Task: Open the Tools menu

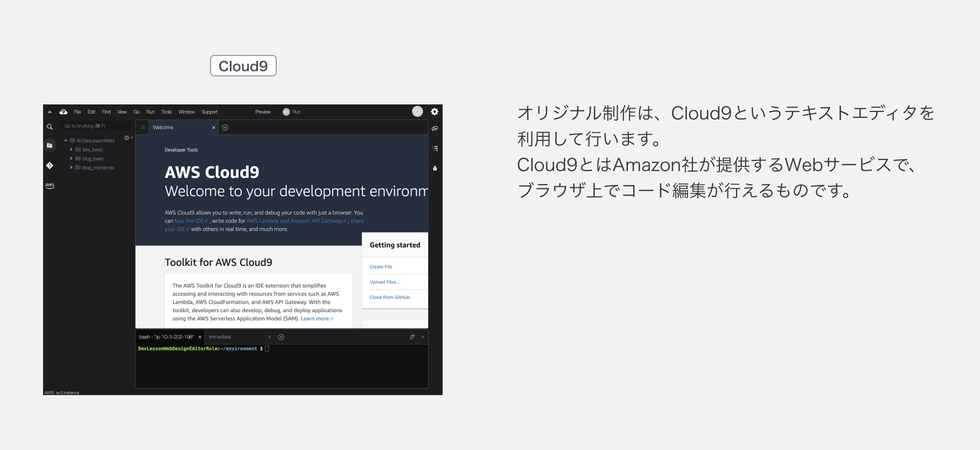Action: click(166, 112)
